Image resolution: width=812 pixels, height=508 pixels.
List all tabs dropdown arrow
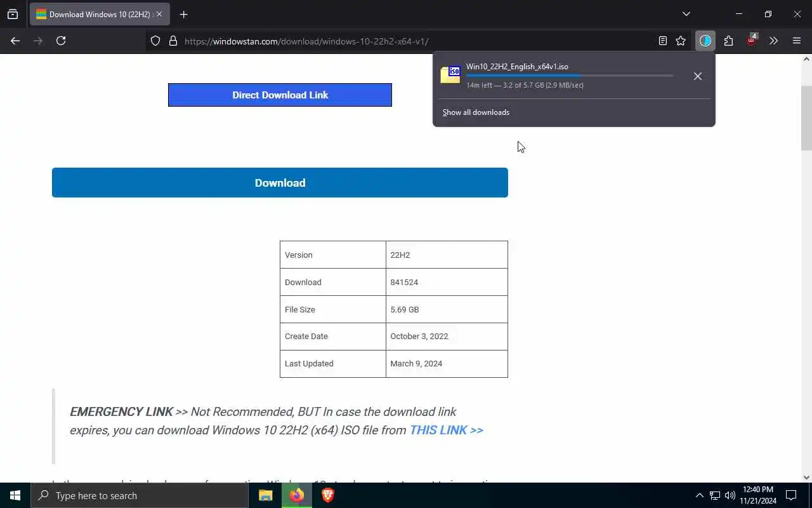point(686,14)
